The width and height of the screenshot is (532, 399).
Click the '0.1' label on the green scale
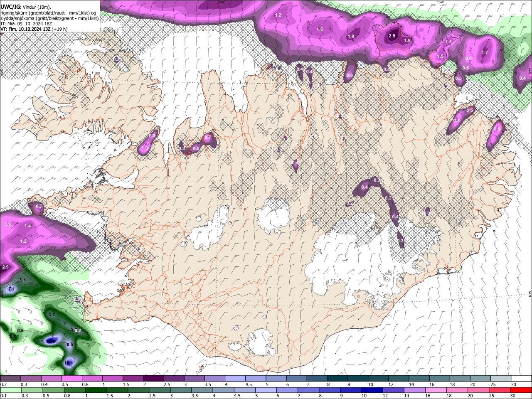(3, 396)
